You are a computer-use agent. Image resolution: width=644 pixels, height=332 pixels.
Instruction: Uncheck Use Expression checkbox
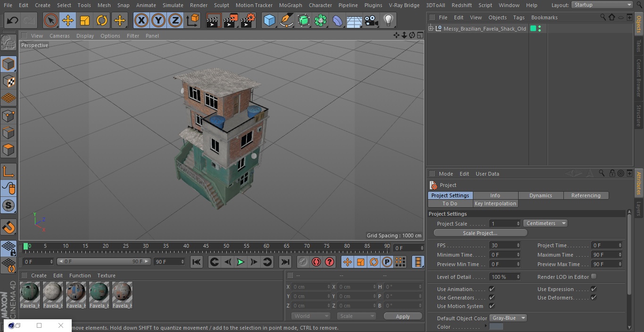[594, 289]
